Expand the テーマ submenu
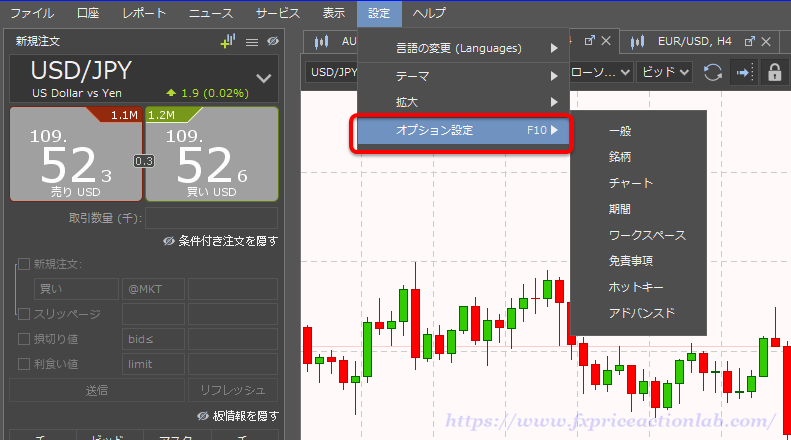This screenshot has height=440, width=791. click(x=462, y=76)
